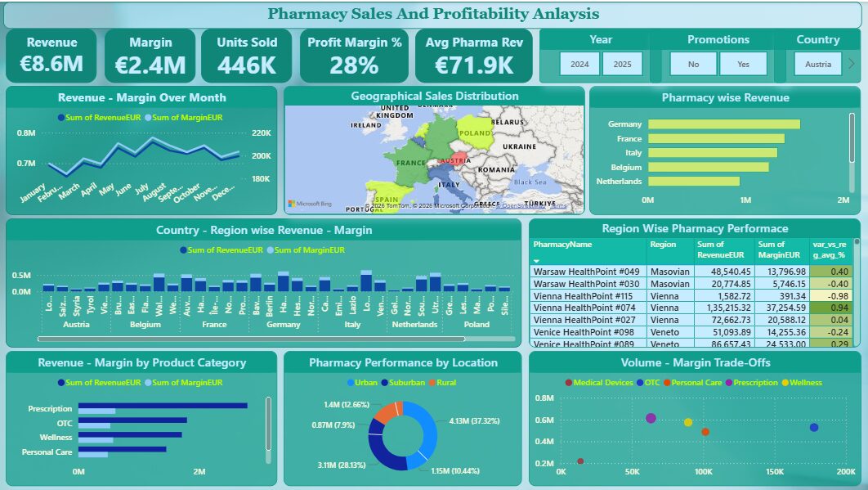Viewport: 868px width, 490px height.
Task: Click the Urban legend marker in donut chart
Action: pyautogui.click(x=351, y=382)
